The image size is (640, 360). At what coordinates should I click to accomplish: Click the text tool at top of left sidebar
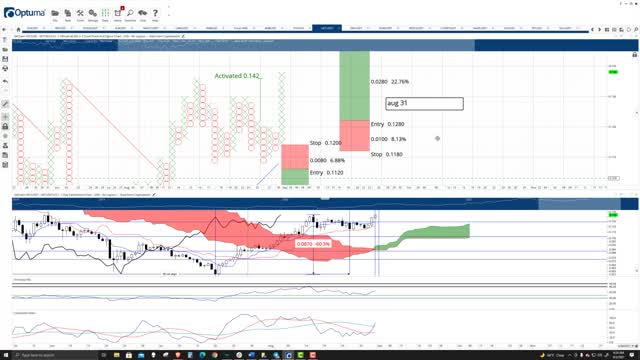[x=5, y=40]
